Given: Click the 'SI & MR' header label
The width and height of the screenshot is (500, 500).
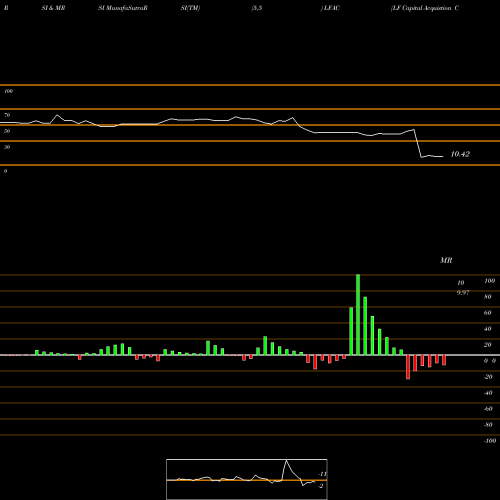Looking at the screenshot, I should click(x=53, y=8).
